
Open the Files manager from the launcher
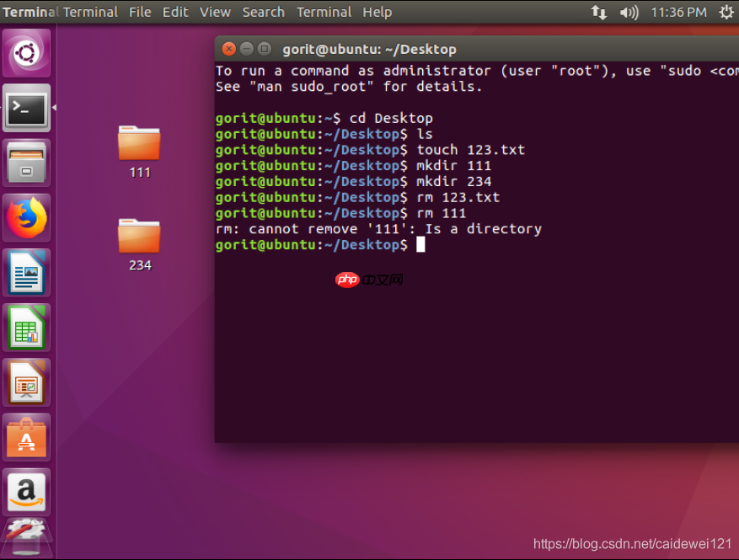coord(26,163)
